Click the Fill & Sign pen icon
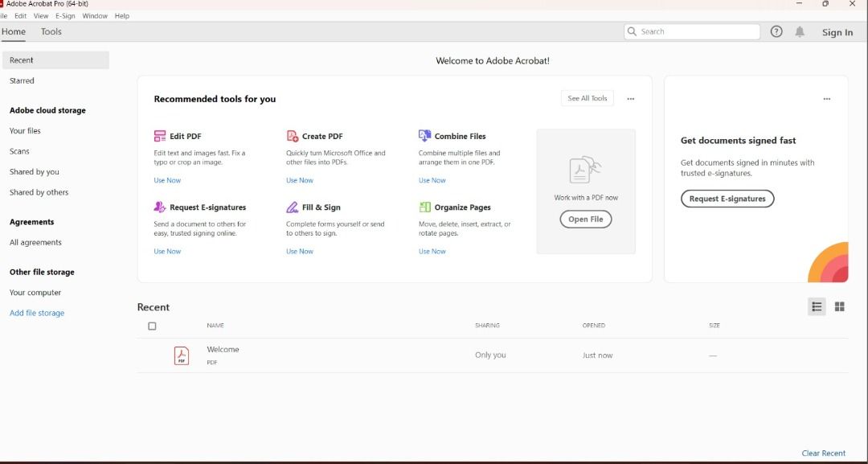The width and height of the screenshot is (868, 464). click(x=293, y=207)
